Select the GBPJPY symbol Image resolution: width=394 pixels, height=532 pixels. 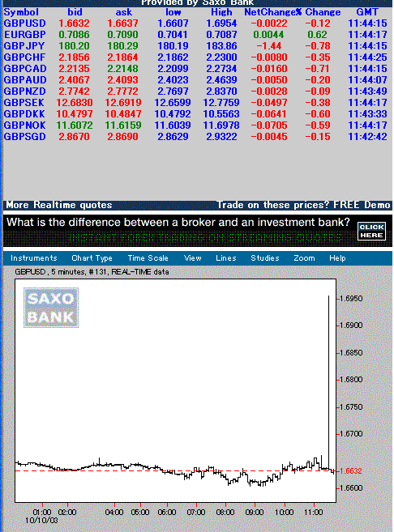coord(24,46)
